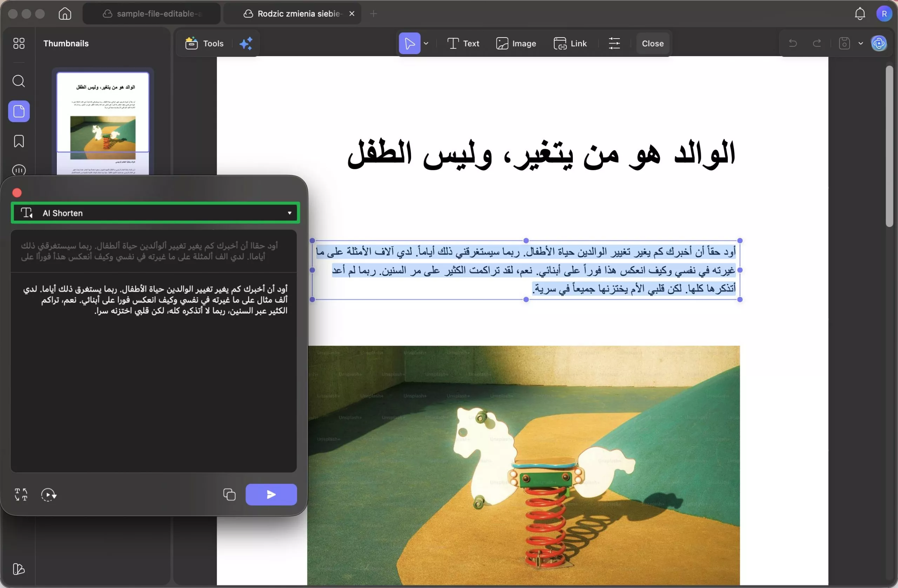Select the Text tool in the toolbar
This screenshot has height=588, width=898.
pyautogui.click(x=463, y=43)
